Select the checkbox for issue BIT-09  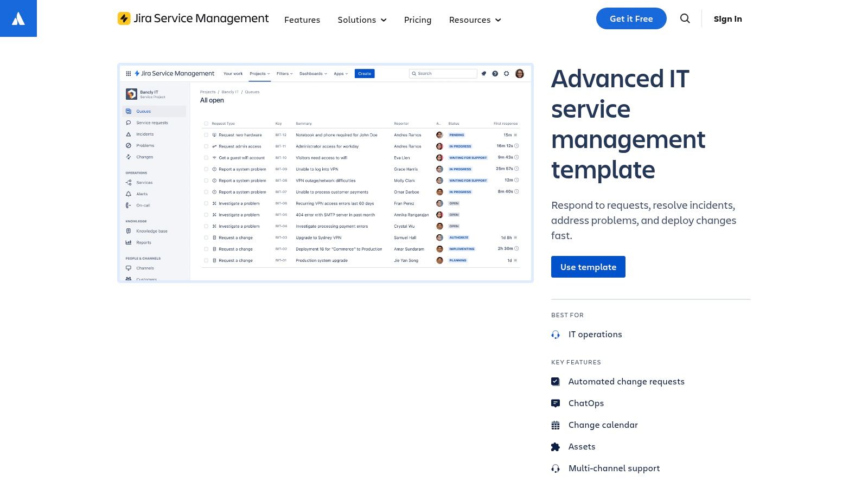pos(206,169)
